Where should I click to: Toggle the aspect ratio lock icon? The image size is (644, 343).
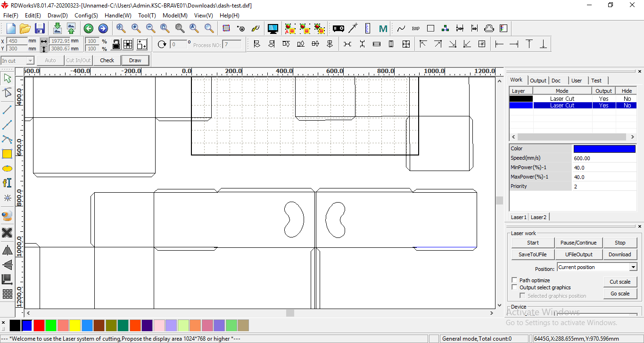pyautogui.click(x=116, y=44)
